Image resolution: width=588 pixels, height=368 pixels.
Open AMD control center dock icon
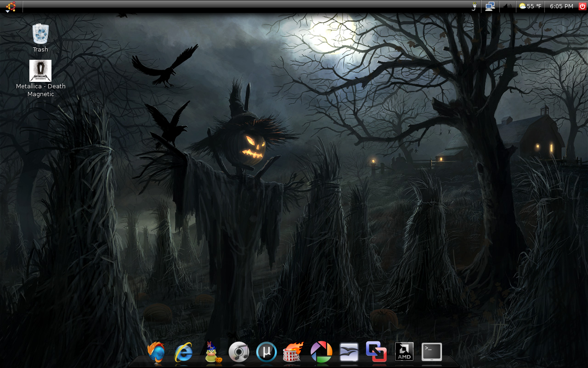[x=404, y=352]
